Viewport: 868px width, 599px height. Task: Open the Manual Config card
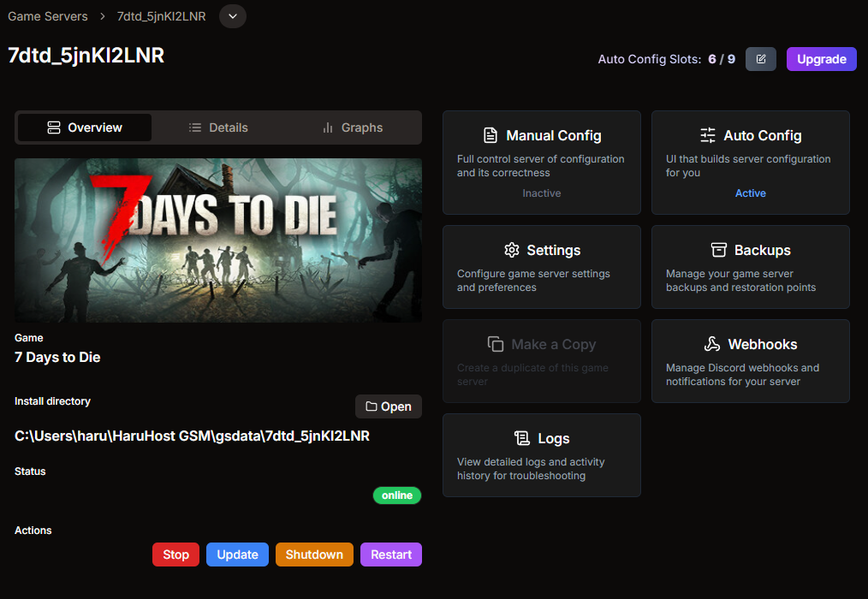(x=542, y=163)
